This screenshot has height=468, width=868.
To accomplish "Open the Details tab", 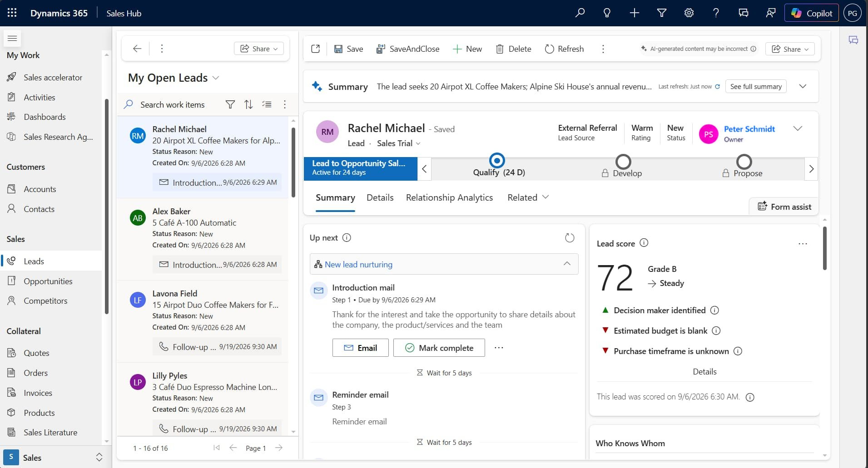I will click(x=380, y=197).
